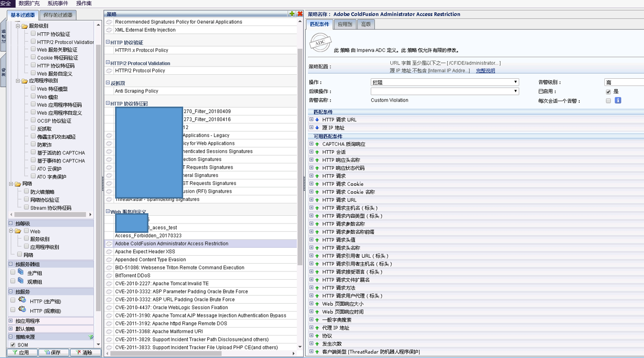Open the 操作集 menu
The width and height of the screenshot is (644, 358).
[x=84, y=3]
